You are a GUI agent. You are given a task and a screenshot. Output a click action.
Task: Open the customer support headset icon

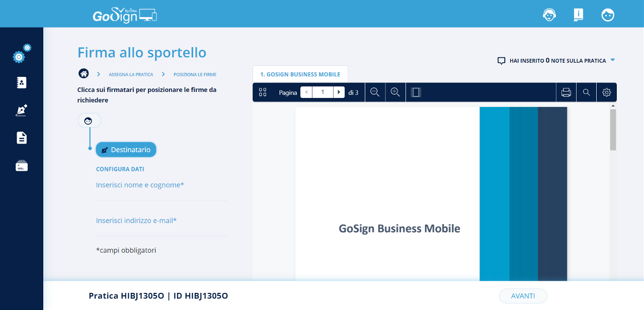(x=549, y=15)
